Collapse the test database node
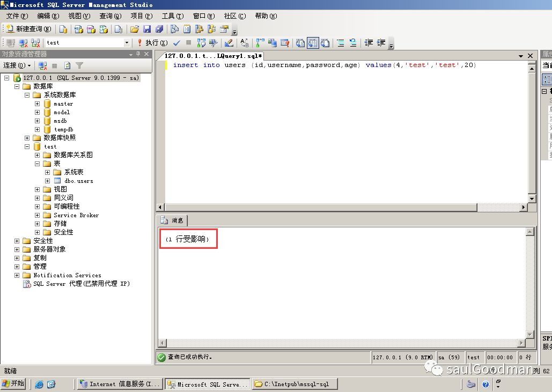This screenshot has height=392, width=552. click(27, 147)
